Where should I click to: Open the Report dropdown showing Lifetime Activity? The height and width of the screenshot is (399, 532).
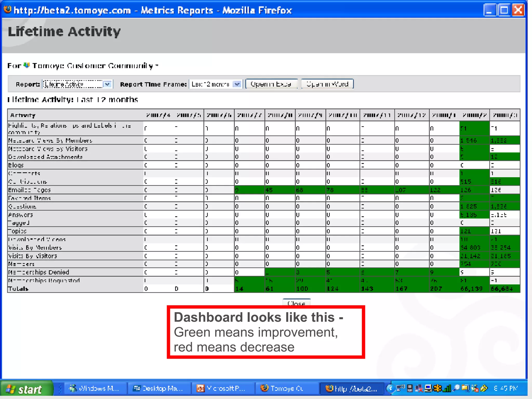coord(78,84)
